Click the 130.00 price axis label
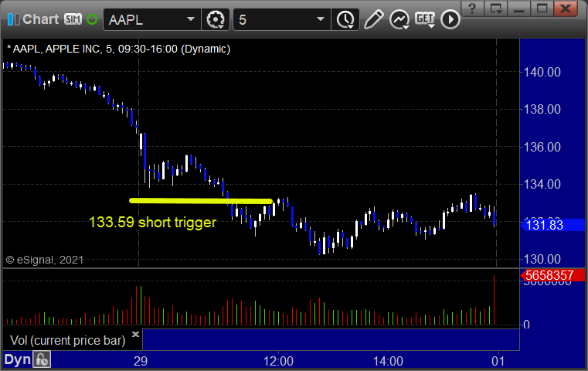The image size is (588, 371). 542,259
